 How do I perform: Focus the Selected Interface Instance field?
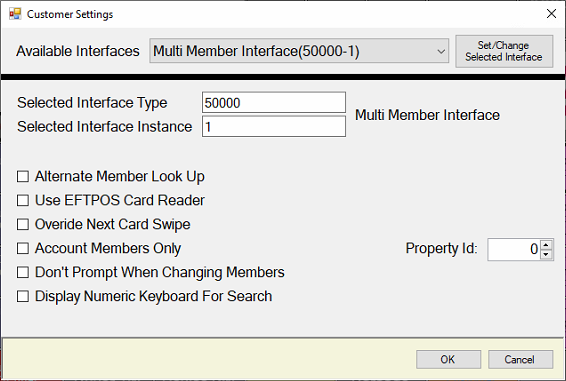[x=274, y=126]
